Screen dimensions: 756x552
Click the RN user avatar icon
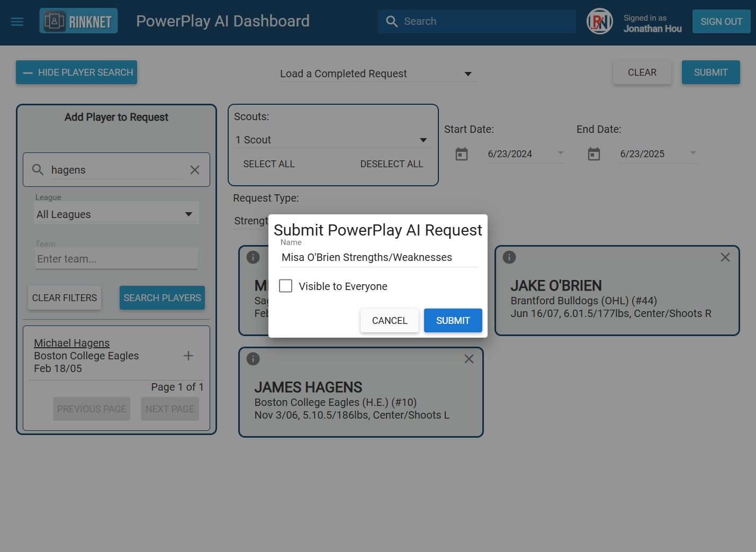click(600, 22)
